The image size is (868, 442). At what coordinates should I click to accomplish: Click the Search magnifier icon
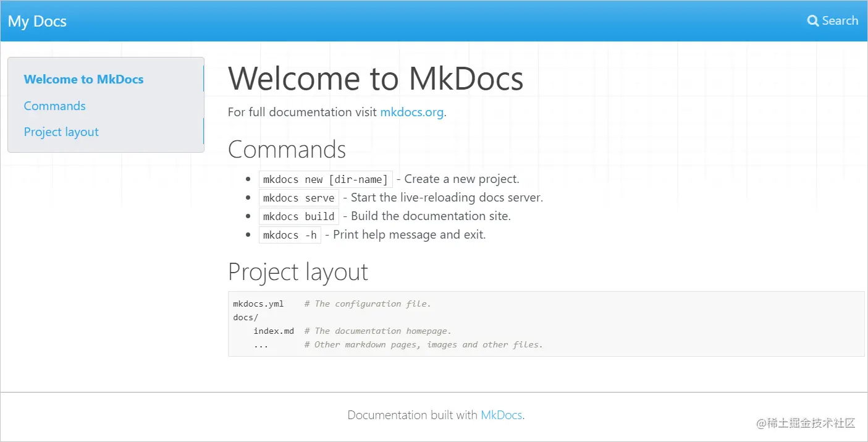tap(813, 21)
